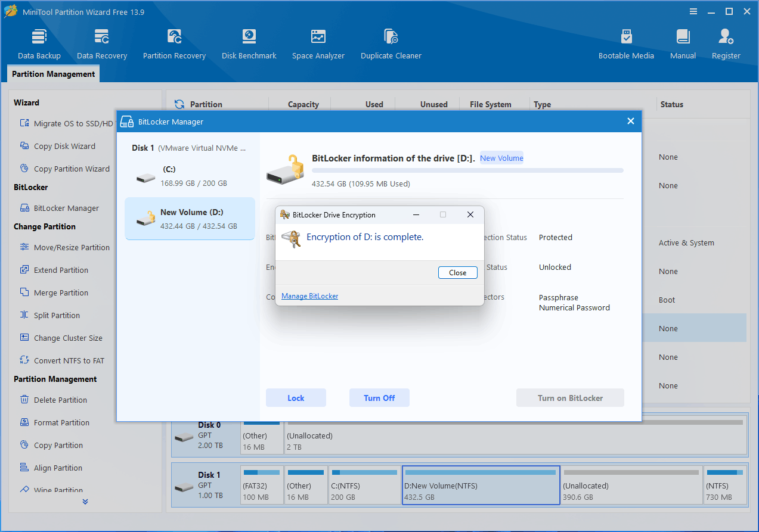Close the BitLocker Manager window
This screenshot has width=759, height=532.
631,121
